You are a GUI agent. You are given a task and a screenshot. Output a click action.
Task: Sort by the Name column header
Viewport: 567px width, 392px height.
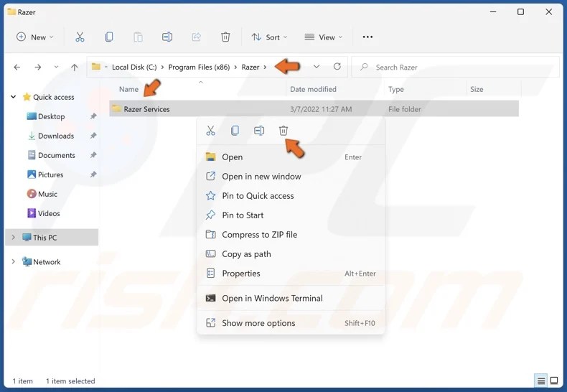pyautogui.click(x=128, y=89)
